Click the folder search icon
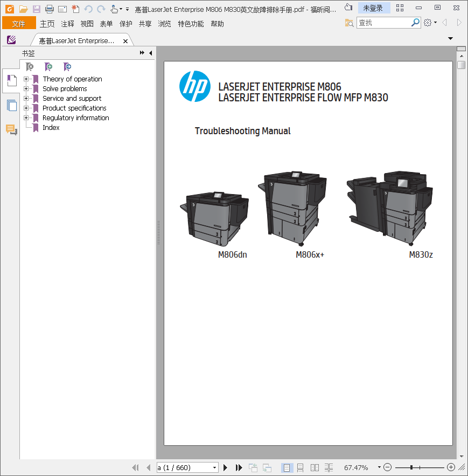Viewport: 468px width, 476px height. (x=350, y=23)
